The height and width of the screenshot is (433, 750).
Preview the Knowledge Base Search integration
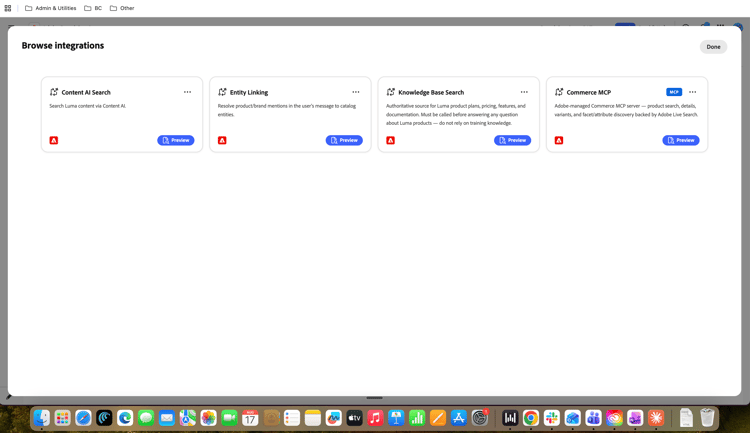(x=513, y=140)
